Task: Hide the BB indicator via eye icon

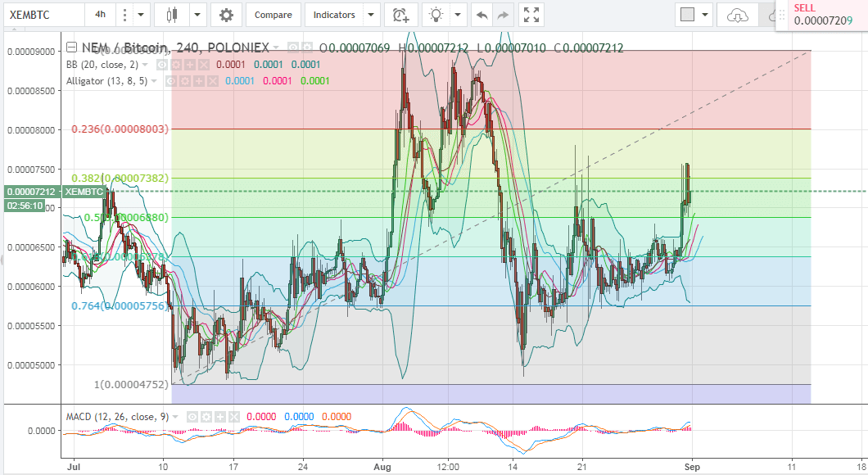Action: (162, 65)
